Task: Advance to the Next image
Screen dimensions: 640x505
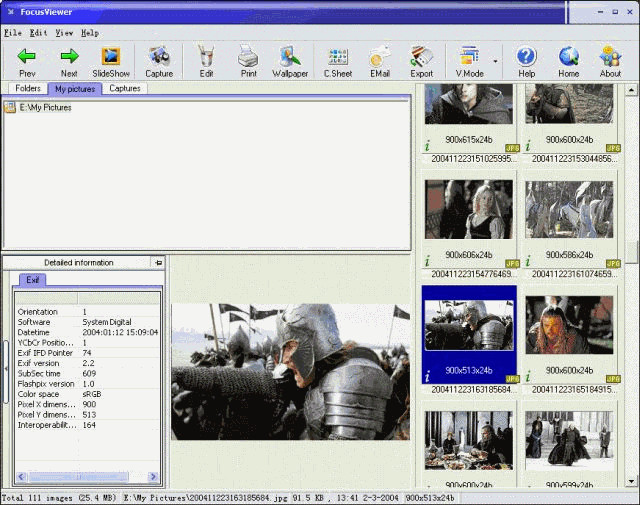Action: point(69,62)
